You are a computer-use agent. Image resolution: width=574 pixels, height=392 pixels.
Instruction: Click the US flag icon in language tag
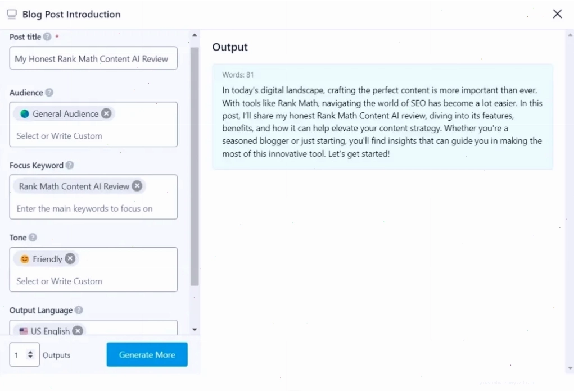click(24, 331)
